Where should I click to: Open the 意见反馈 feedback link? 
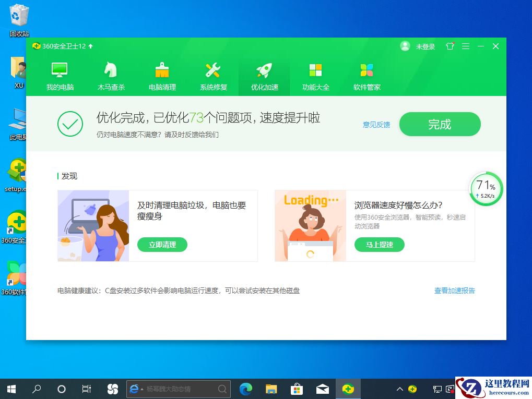click(376, 125)
